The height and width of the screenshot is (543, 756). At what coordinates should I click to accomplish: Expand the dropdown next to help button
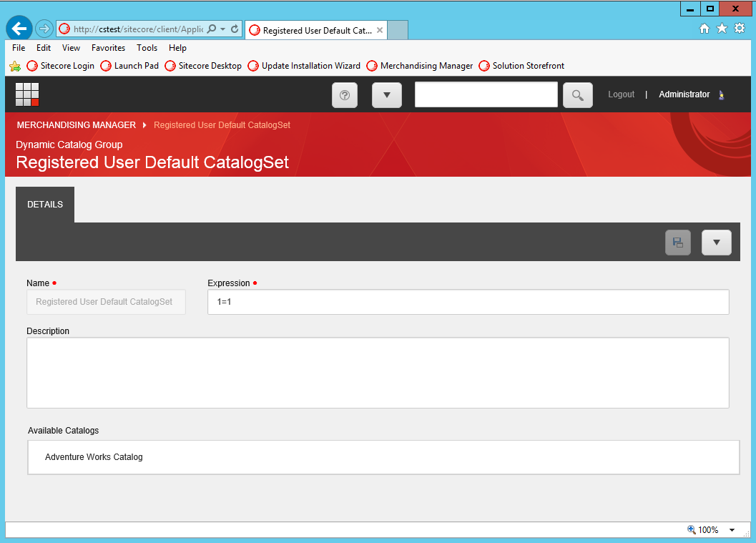[386, 95]
